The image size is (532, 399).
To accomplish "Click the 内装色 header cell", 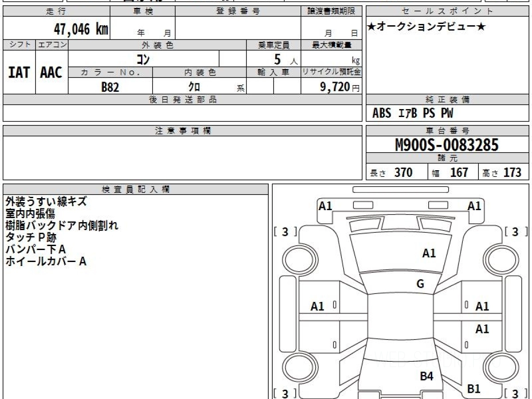I will (x=199, y=72).
